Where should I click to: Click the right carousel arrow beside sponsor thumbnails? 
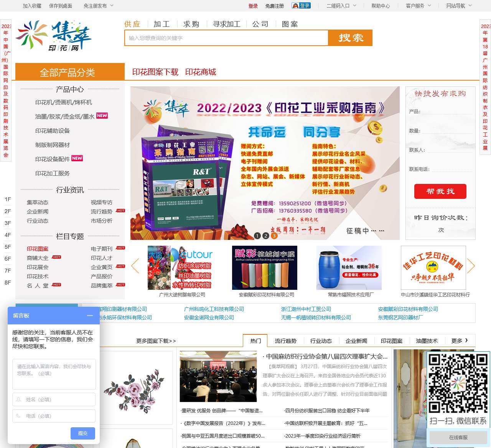(x=471, y=266)
